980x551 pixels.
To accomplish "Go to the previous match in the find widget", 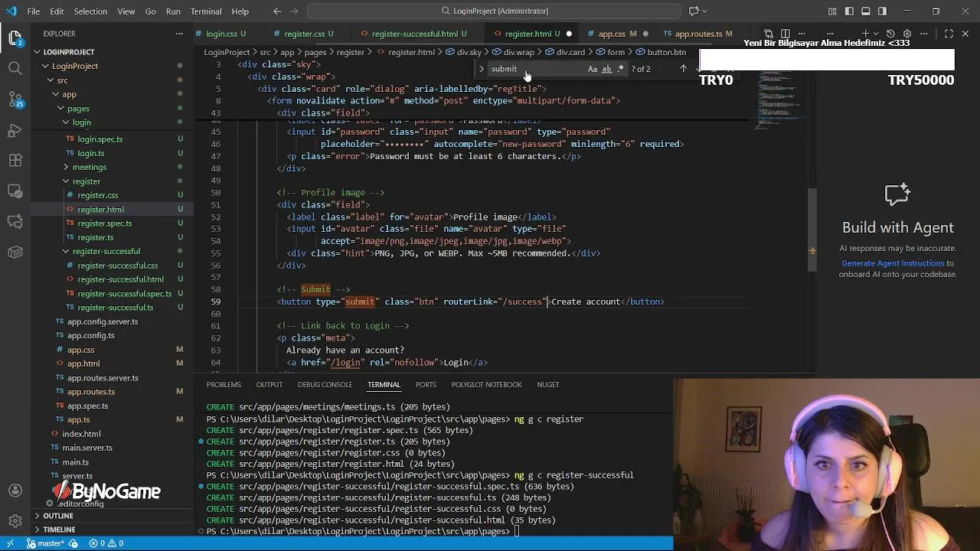I will click(x=684, y=69).
